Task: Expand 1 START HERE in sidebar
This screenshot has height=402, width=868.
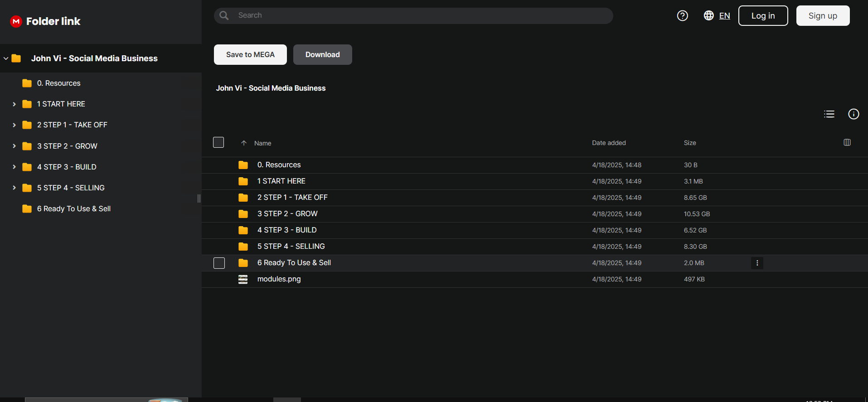Action: (14, 104)
